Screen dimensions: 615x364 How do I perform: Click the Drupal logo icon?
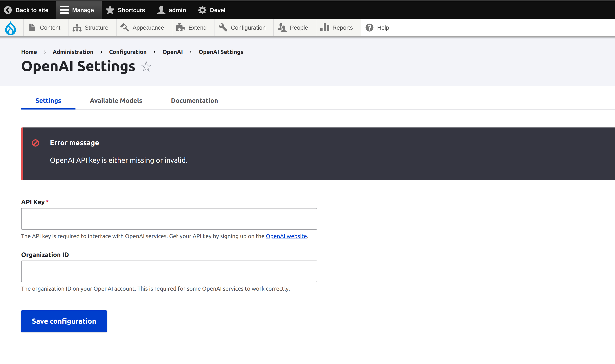pos(11,28)
